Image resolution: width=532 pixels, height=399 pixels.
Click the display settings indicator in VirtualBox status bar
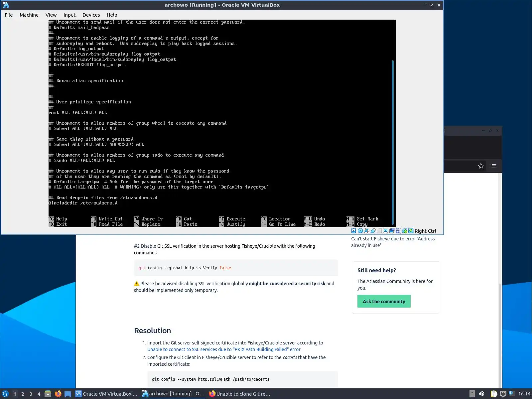click(386, 231)
